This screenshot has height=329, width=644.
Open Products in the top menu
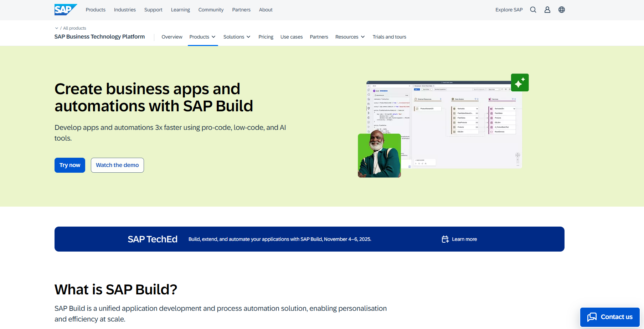(96, 10)
